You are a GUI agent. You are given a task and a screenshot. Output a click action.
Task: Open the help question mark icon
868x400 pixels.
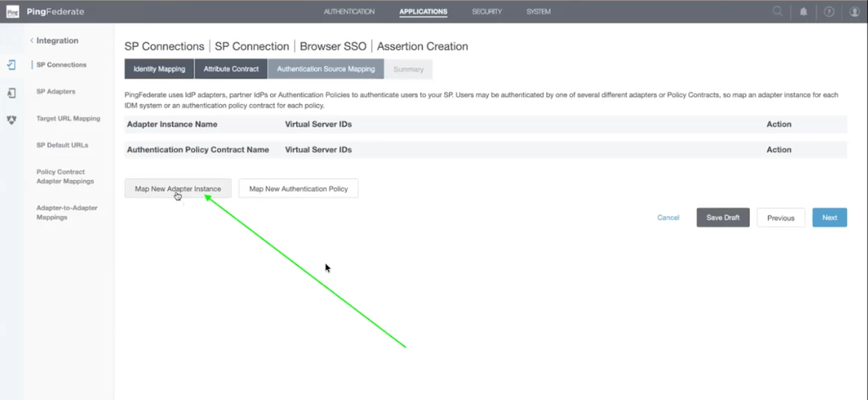[x=828, y=12]
